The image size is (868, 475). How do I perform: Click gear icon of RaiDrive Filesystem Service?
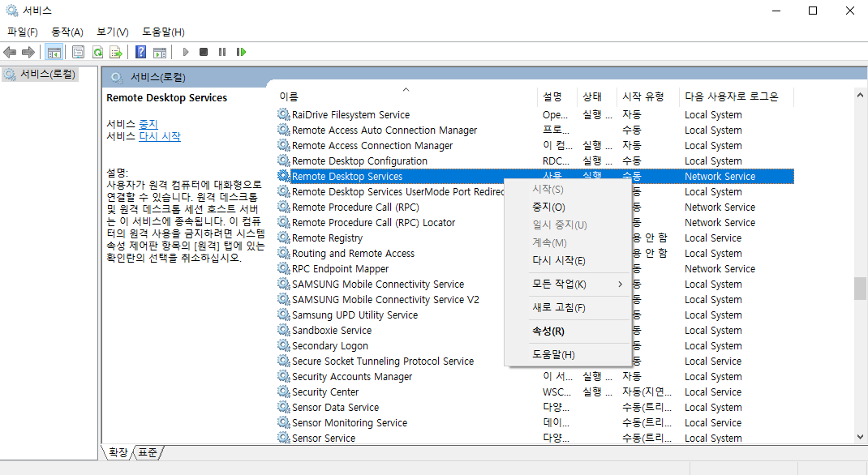point(283,114)
